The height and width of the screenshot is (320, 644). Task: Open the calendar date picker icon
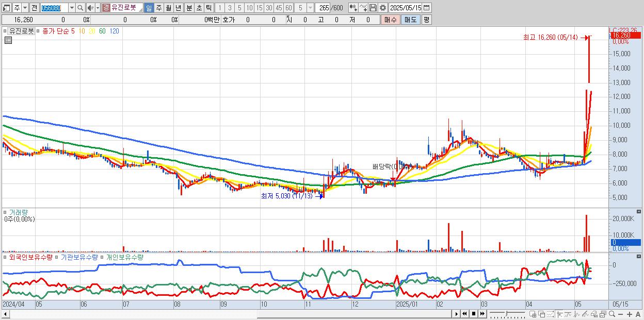click(427, 8)
